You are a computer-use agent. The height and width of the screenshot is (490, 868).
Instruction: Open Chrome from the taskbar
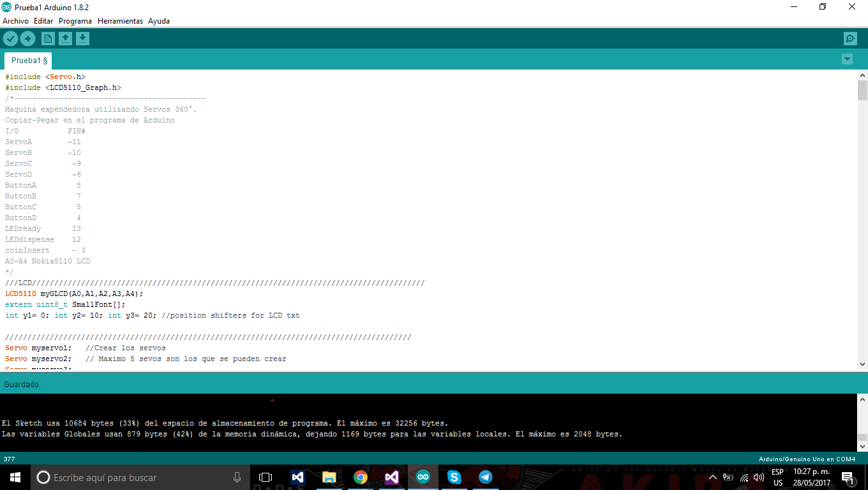361,477
